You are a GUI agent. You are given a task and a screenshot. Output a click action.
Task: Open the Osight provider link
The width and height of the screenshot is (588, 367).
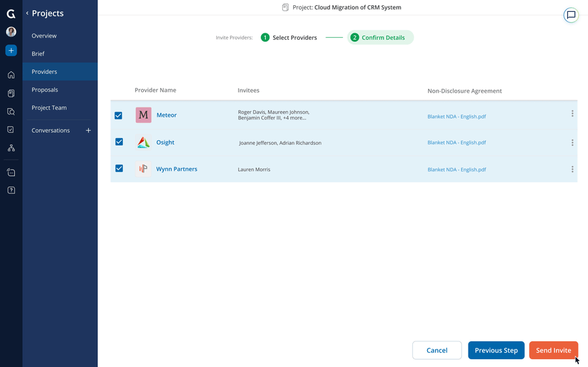pos(165,142)
